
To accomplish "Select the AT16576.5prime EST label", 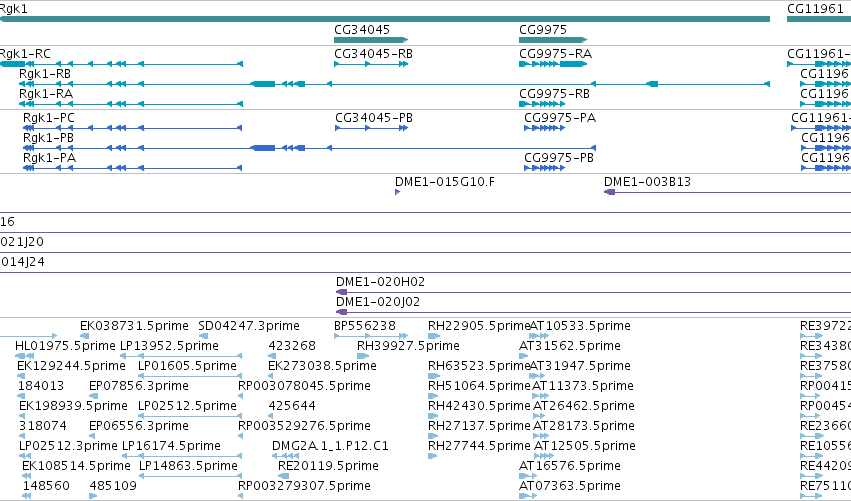I will coord(570,466).
